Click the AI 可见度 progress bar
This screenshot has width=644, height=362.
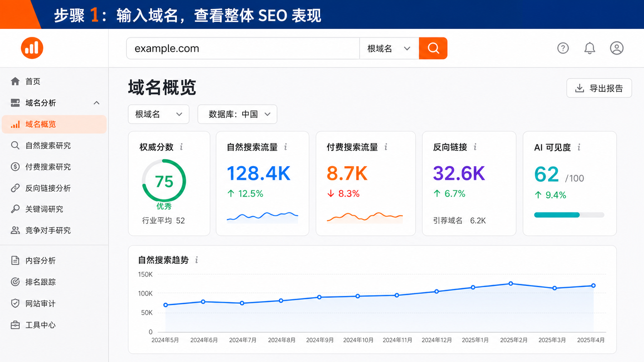[569, 215]
